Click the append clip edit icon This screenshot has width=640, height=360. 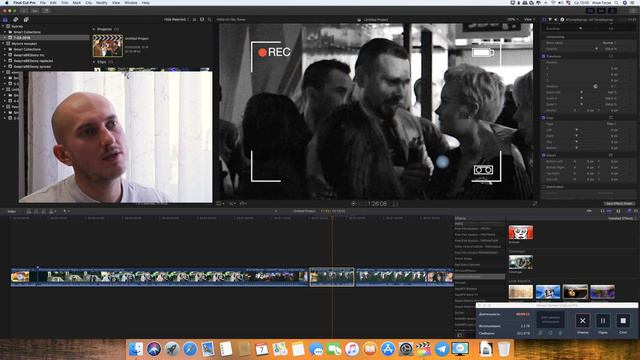pos(43,211)
